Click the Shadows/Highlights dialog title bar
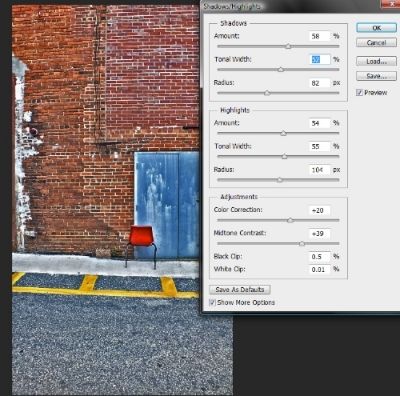Screen dimensions: 400x396 [x=300, y=6]
